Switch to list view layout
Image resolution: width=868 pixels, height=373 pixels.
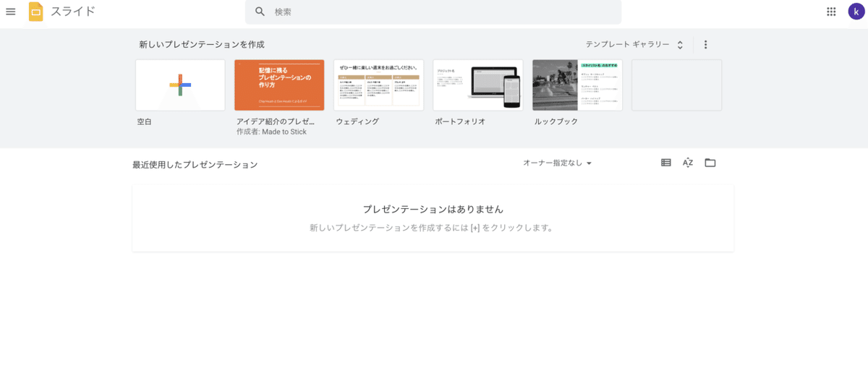(x=666, y=163)
